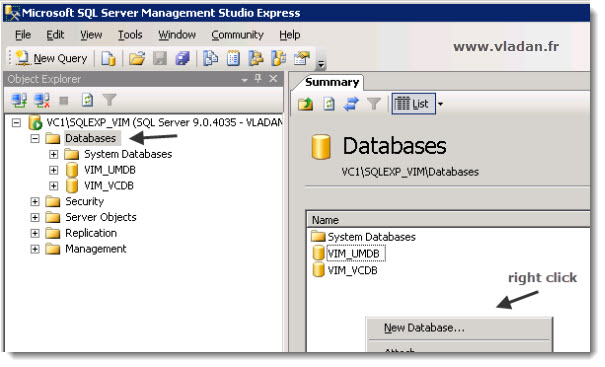
Task: Click the Template Explorer toolbar icon
Action: [x=279, y=59]
